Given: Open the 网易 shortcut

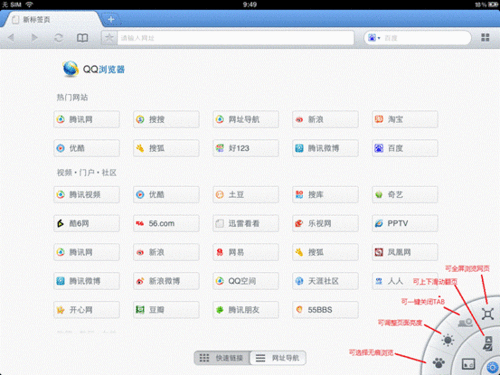Looking at the screenshot, I should (246, 252).
